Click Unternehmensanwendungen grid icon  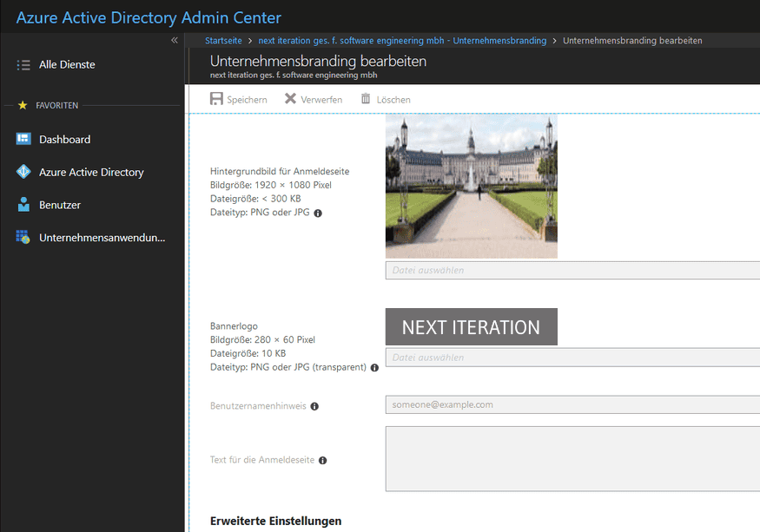pyautogui.click(x=23, y=237)
